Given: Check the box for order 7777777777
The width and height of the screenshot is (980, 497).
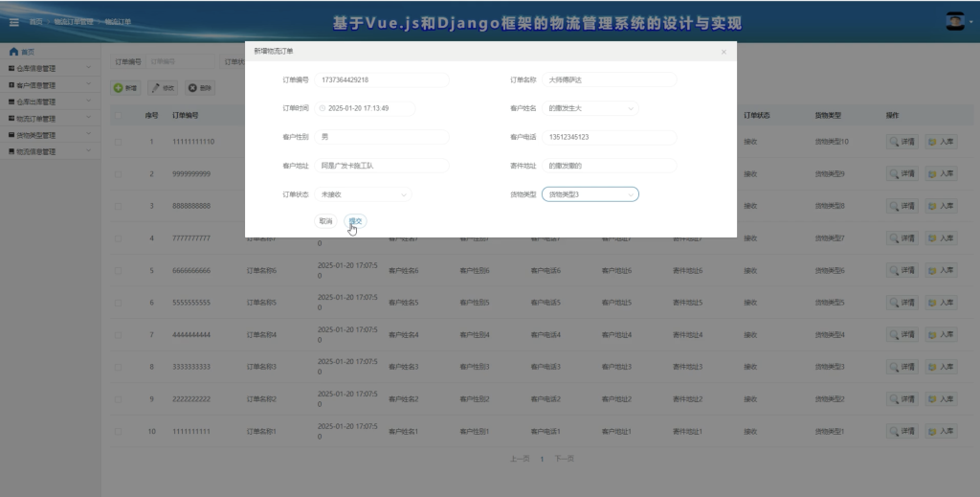Looking at the screenshot, I should pos(118,238).
